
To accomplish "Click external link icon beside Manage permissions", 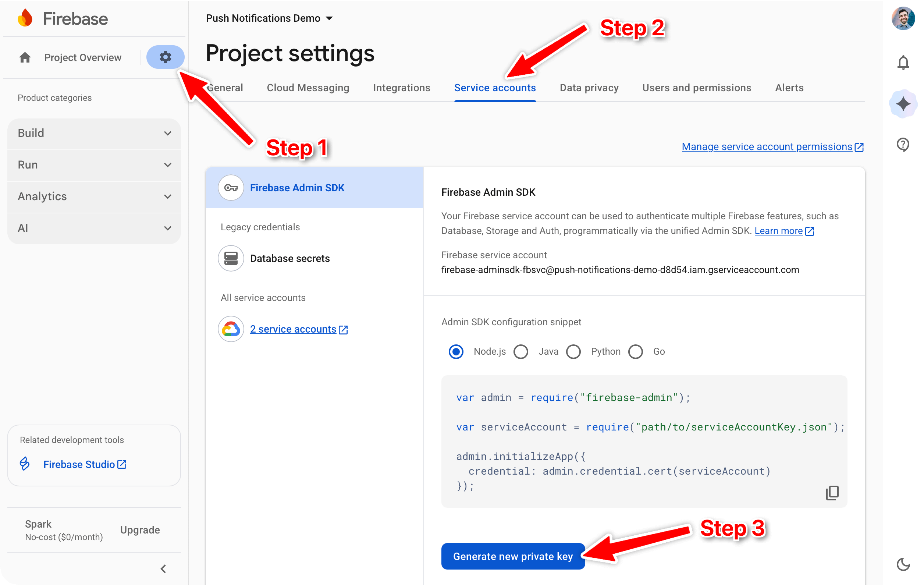I will click(x=859, y=147).
